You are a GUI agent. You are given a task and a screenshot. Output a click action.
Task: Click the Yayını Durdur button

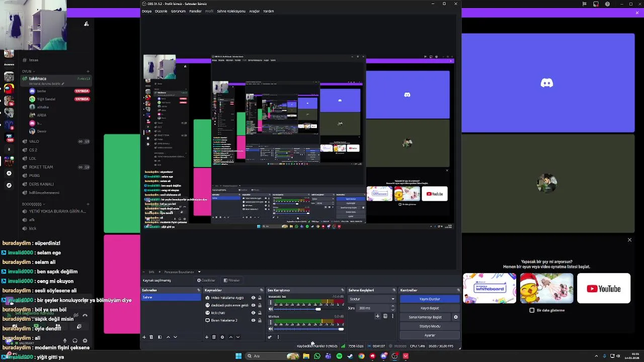coord(430,299)
